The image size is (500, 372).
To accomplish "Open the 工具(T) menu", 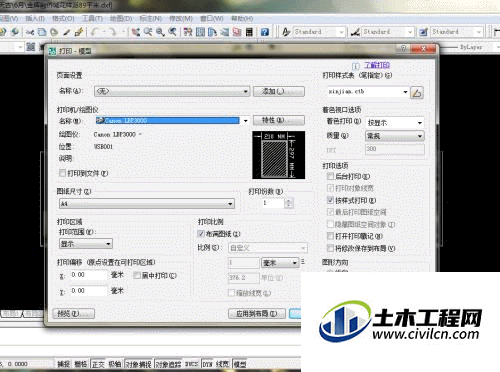I will [x=92, y=19].
